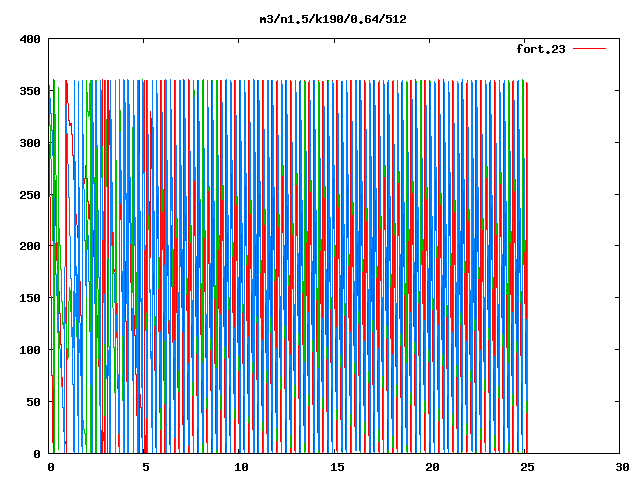
Task: Click the plot title m3/n1.5/k190/0.64/512
Action: 333,19
